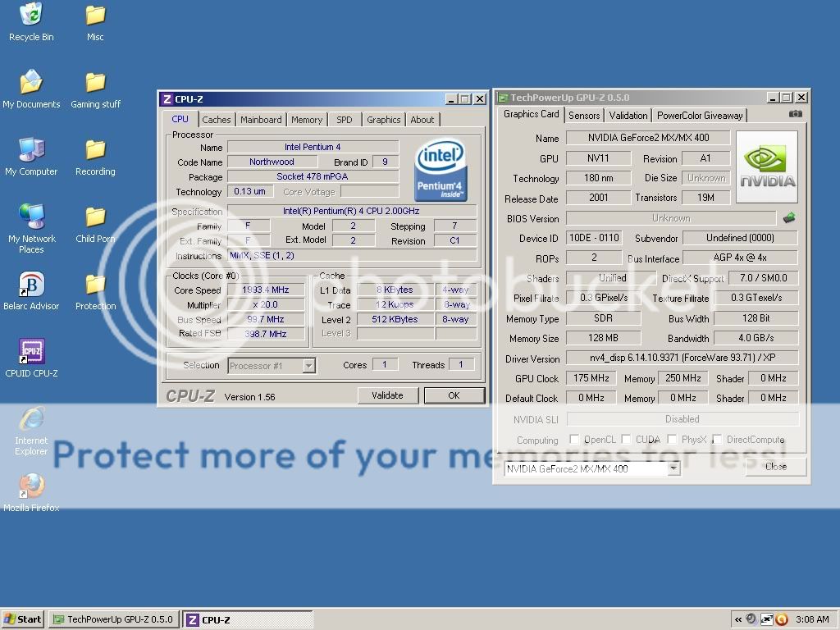Click the NVIDIA logo in GPU-Z
840x630 pixels.
(767, 167)
